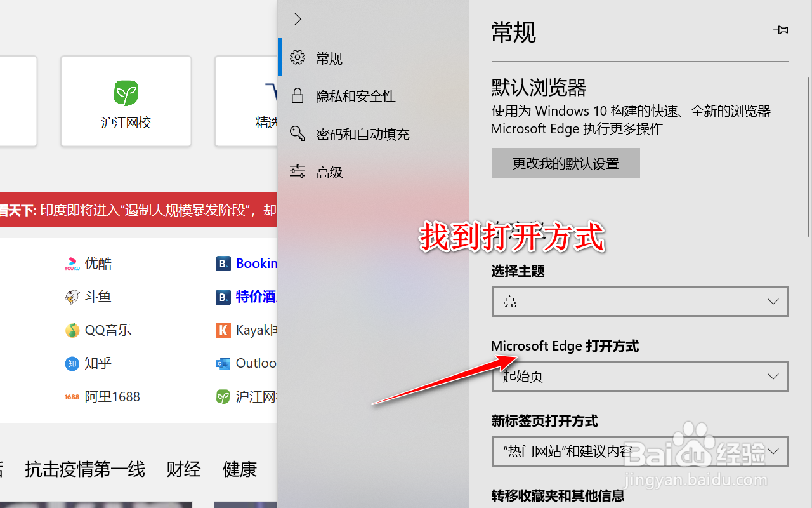Open the 阿里1688 link
This screenshot has height=508, width=812.
[x=112, y=397]
